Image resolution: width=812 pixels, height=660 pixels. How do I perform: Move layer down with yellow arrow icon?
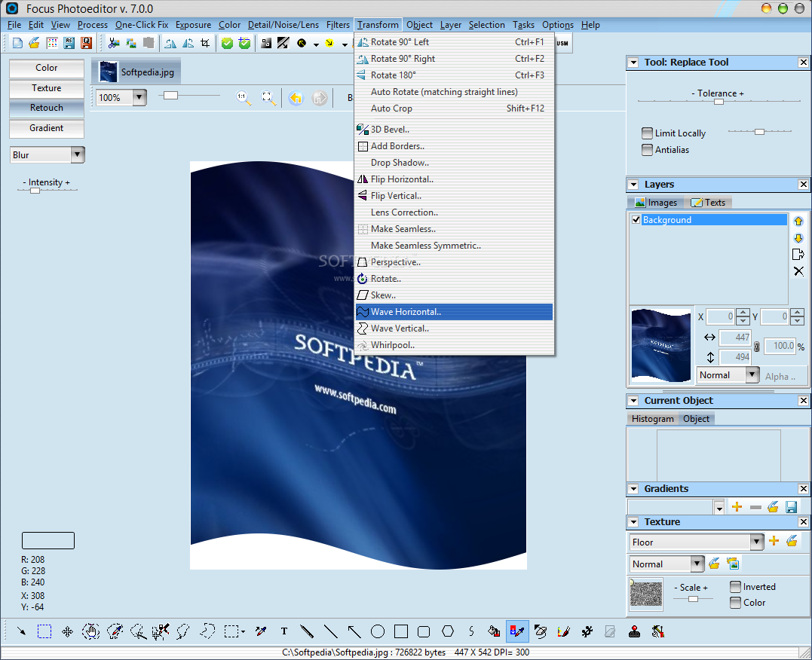[x=798, y=238]
